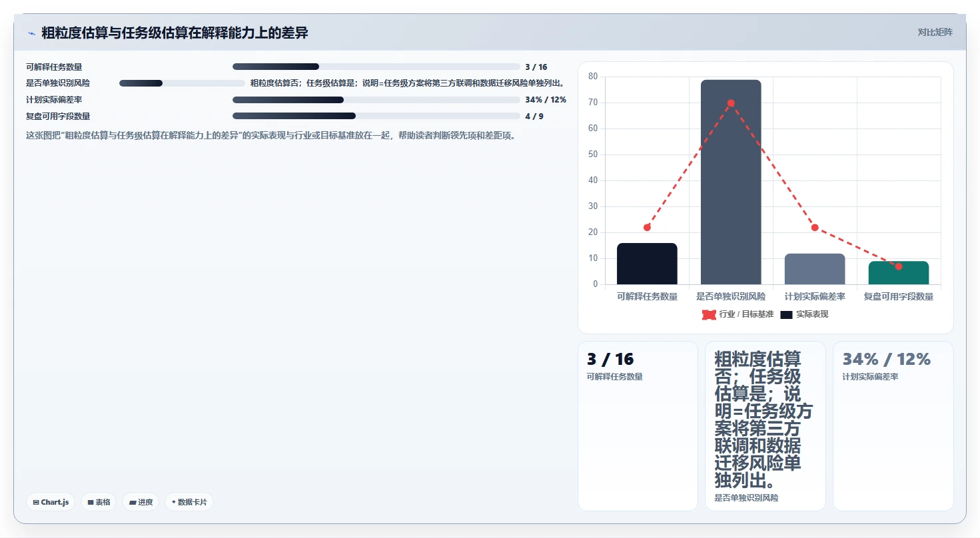The height and width of the screenshot is (538, 980).
Task: Click the 可解释任务数量 progress bar
Action: pyautogui.click(x=376, y=67)
